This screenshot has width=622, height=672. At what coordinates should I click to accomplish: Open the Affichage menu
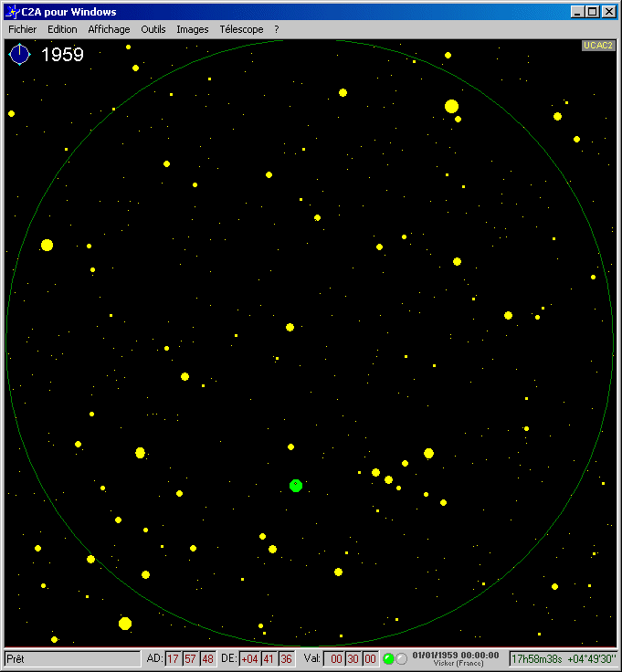[x=109, y=29]
